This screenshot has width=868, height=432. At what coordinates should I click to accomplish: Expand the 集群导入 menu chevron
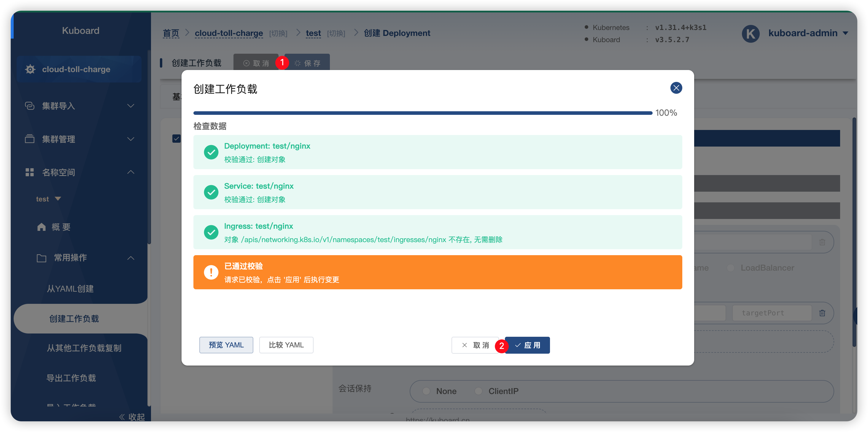pos(131,106)
